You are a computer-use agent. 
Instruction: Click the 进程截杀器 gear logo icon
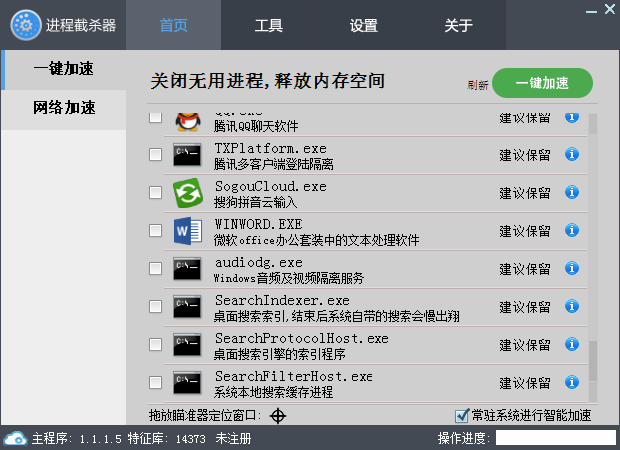[25, 25]
